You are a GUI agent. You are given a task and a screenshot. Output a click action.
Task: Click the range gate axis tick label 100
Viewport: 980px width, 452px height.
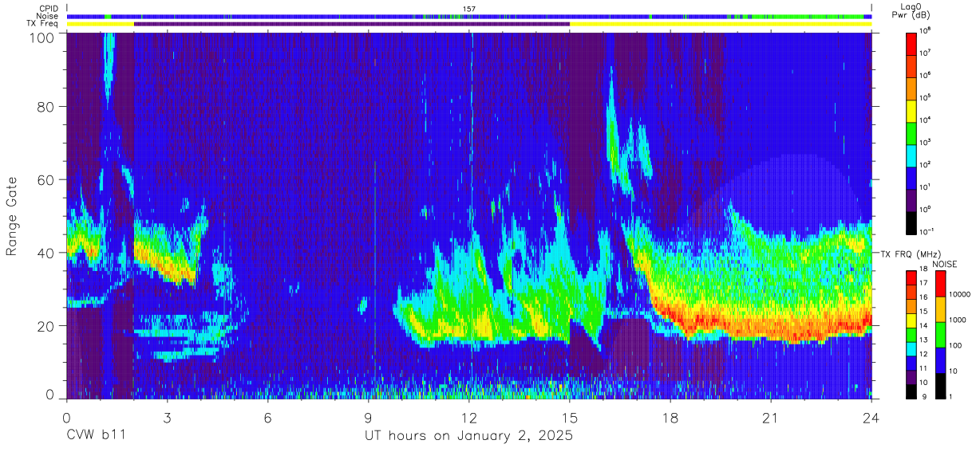[43, 37]
